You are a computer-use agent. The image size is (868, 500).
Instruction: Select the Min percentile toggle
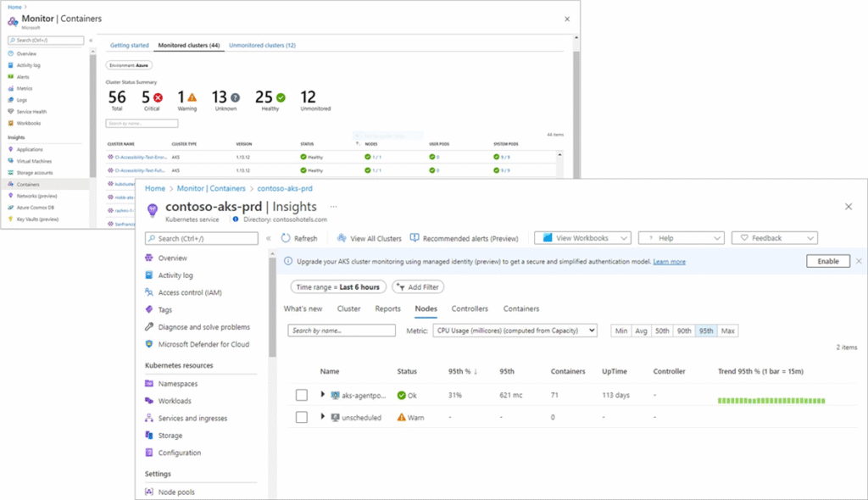click(x=621, y=331)
